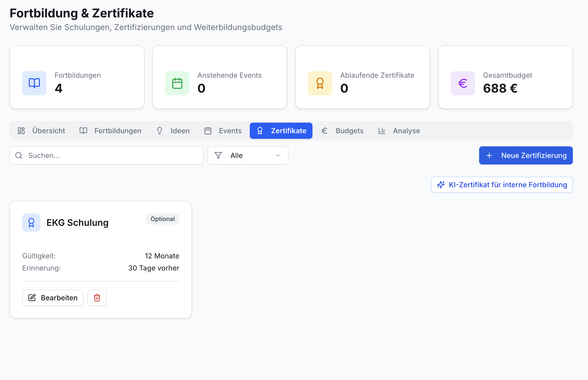The width and height of the screenshot is (588, 380).
Task: Delete EKG Schulung with the trash icon
Action: pos(97,298)
